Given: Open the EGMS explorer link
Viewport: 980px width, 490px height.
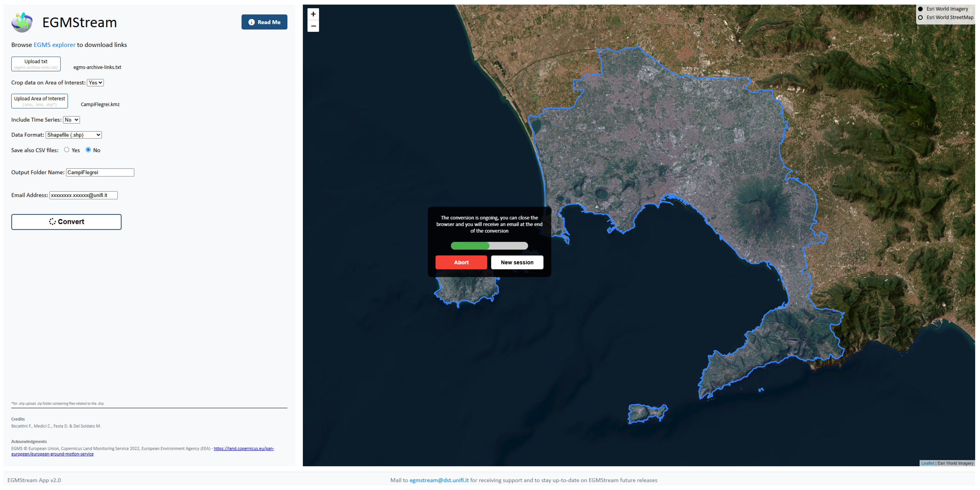Looking at the screenshot, I should click(x=54, y=45).
